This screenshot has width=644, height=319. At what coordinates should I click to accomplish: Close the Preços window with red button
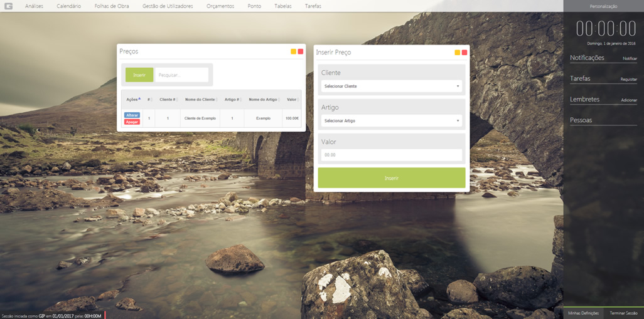click(301, 51)
